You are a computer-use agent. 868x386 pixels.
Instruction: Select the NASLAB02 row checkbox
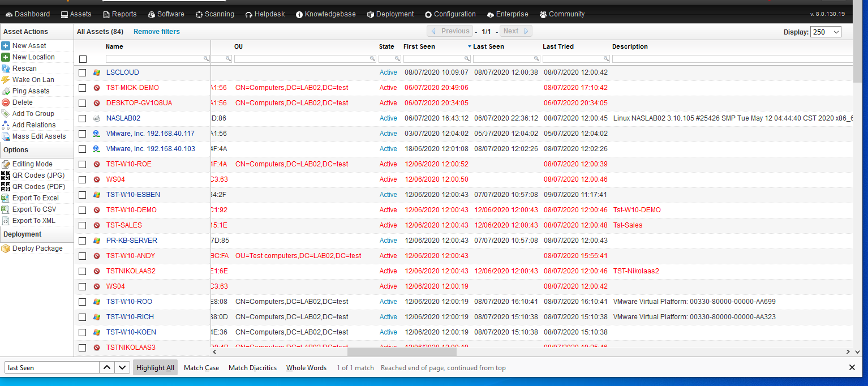tap(83, 118)
